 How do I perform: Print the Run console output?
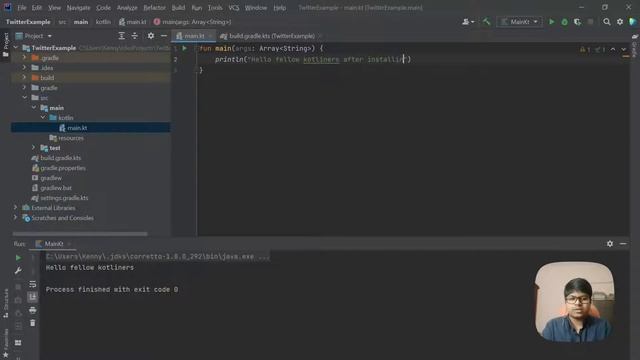click(x=33, y=310)
